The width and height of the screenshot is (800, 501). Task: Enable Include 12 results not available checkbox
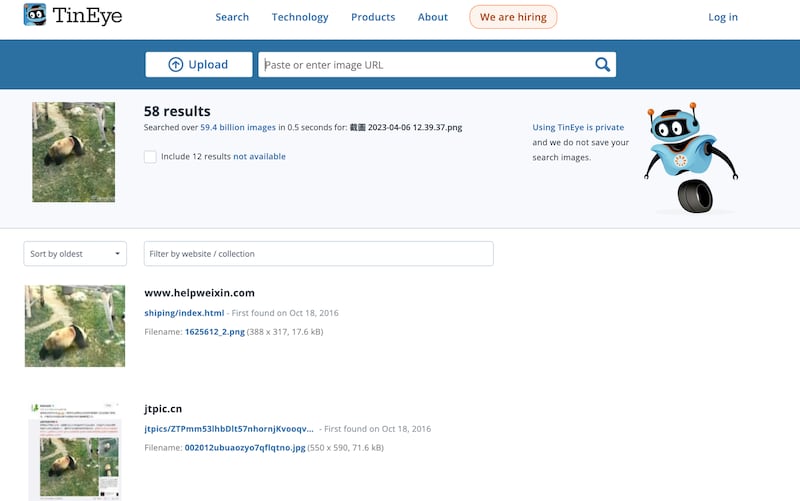pos(150,157)
